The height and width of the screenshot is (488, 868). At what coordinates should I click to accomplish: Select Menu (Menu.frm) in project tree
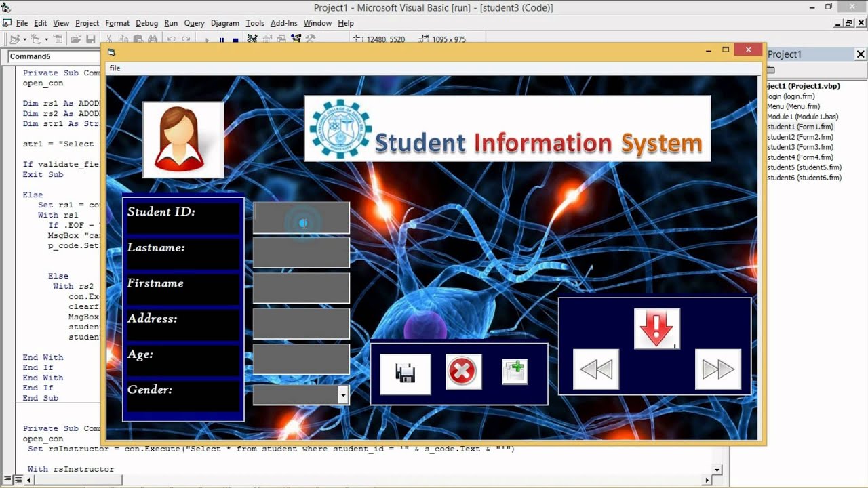pos(793,106)
